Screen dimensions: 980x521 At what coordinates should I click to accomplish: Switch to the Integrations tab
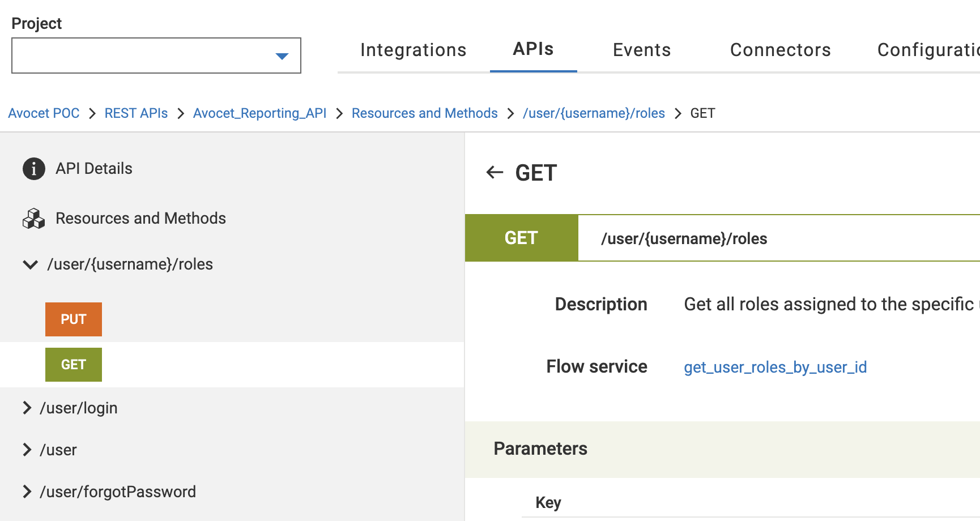tap(414, 50)
